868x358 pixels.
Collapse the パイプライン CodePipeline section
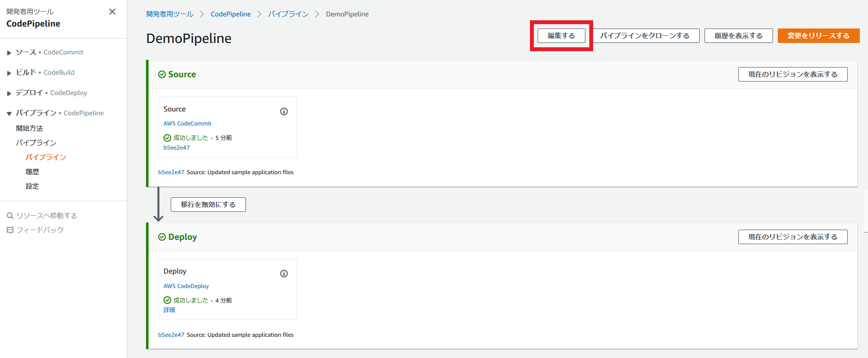tap(9, 113)
